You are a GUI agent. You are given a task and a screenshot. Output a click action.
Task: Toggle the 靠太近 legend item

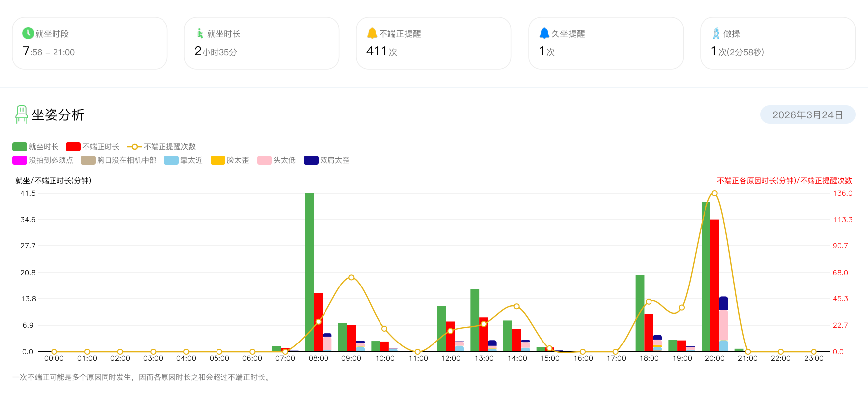click(171, 160)
